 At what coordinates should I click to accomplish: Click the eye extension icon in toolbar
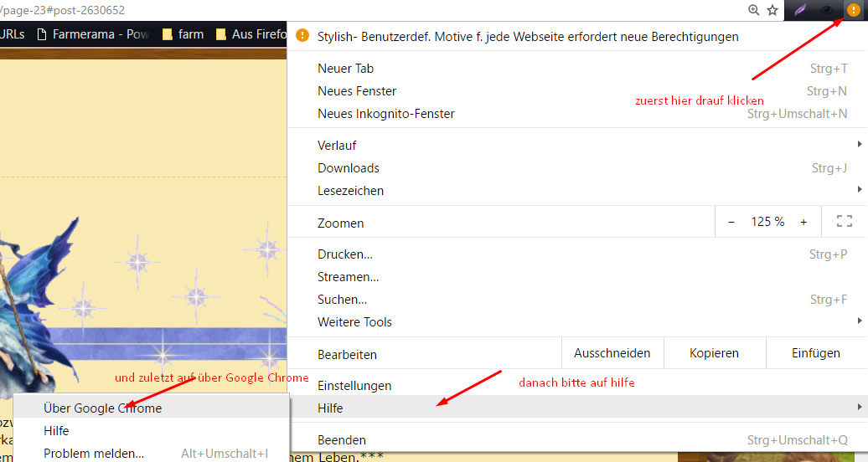(x=826, y=10)
